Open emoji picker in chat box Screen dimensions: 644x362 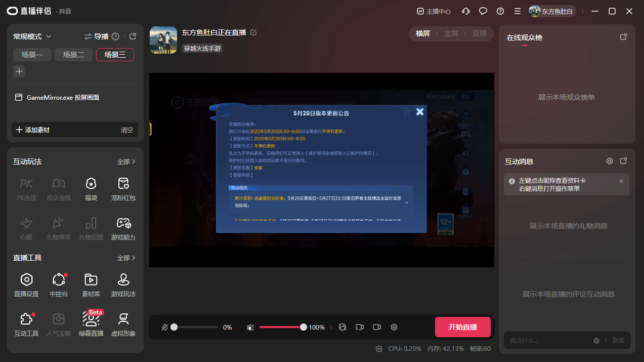(x=596, y=340)
